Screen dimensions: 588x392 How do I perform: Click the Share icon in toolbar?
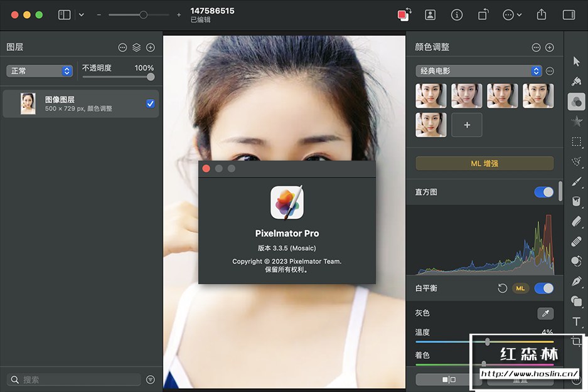(x=542, y=15)
